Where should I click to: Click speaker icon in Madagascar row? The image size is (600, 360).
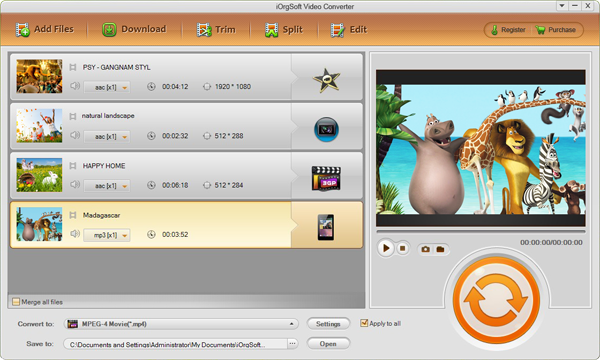(x=75, y=233)
